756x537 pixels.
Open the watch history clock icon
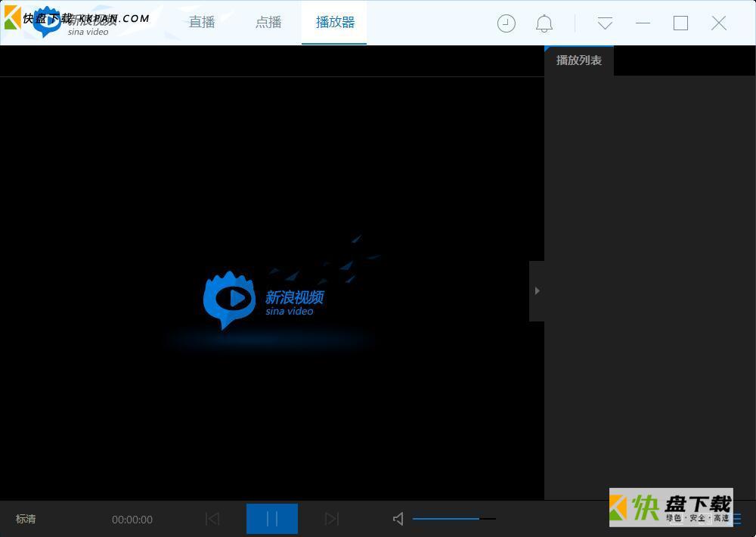tap(507, 23)
